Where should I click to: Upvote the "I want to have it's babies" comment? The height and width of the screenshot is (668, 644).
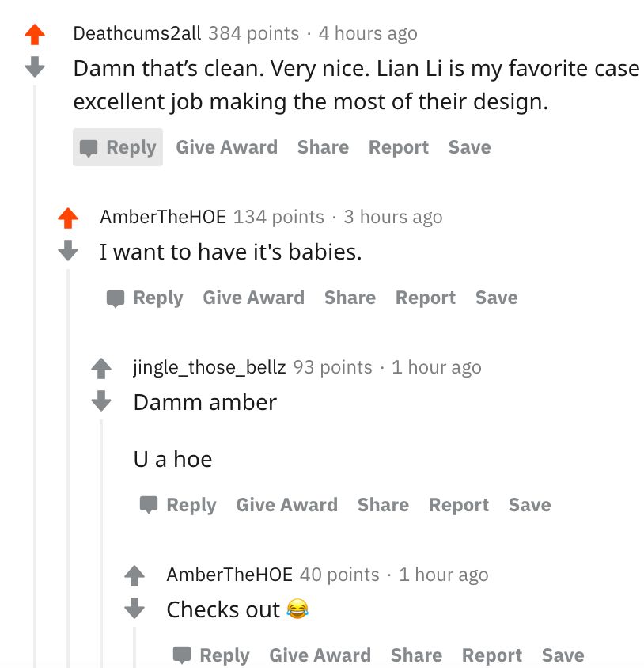tap(68, 217)
